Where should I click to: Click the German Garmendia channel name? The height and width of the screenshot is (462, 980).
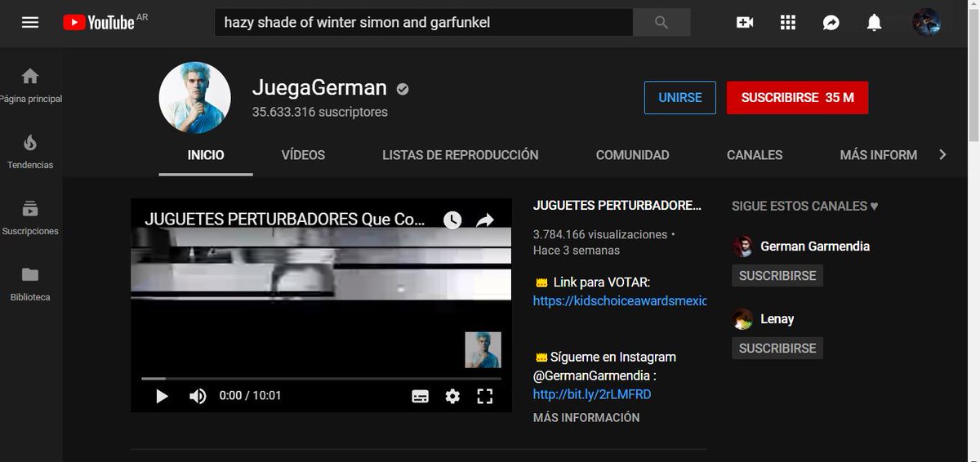tap(815, 247)
